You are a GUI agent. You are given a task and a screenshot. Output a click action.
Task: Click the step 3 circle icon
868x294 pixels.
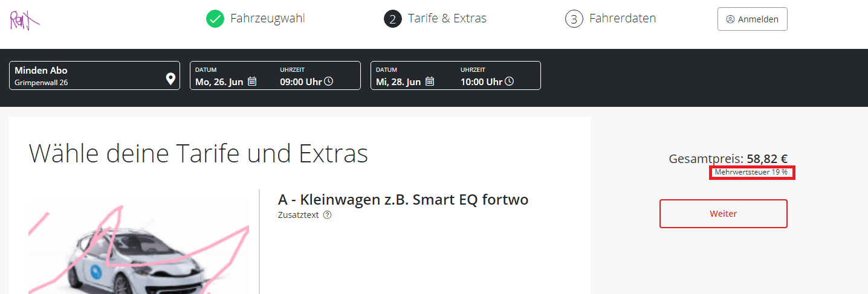coord(574,19)
